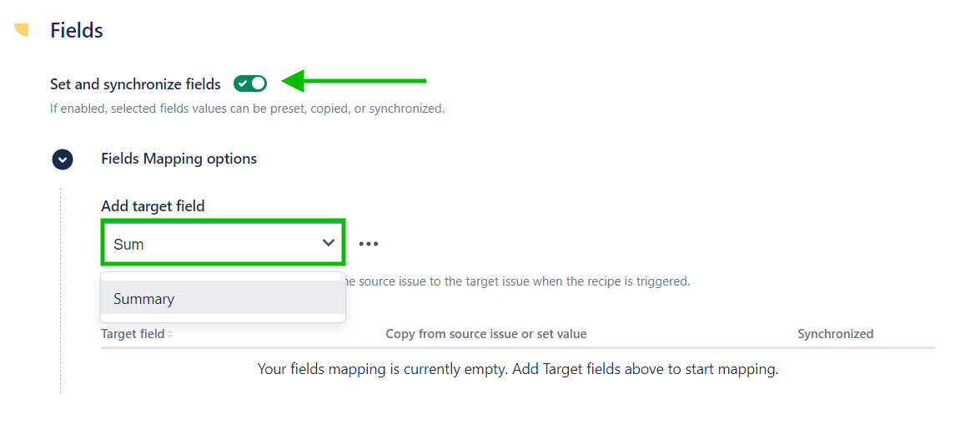Click the sort icon beside Target field

pyautogui.click(x=170, y=335)
